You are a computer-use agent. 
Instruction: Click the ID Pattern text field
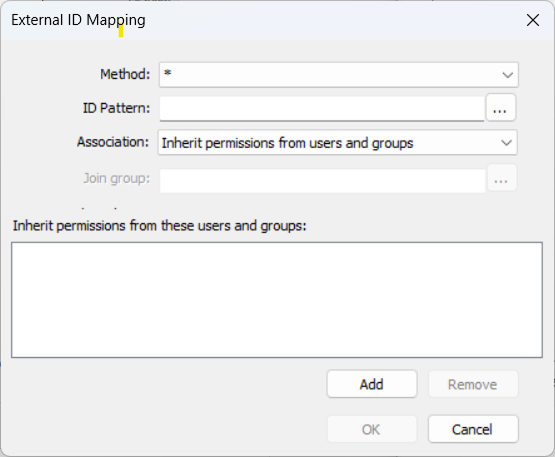pos(322,108)
